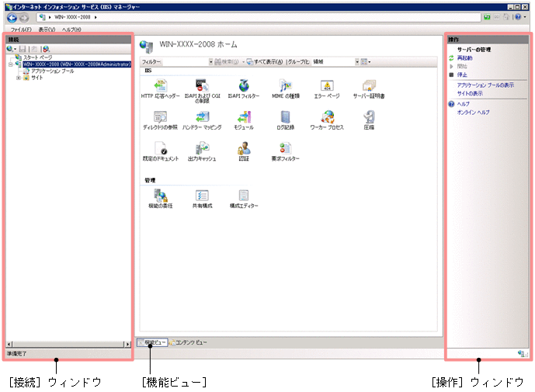Click the breadcrumb arrow after WIN-XXXX-2008 in address bar
Viewport: 535px width, 392px height.
point(96,17)
